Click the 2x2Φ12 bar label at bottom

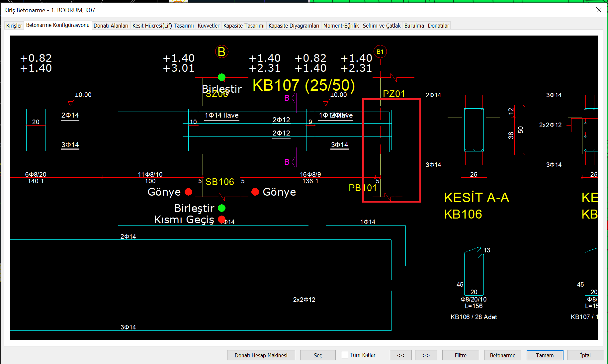304,300
